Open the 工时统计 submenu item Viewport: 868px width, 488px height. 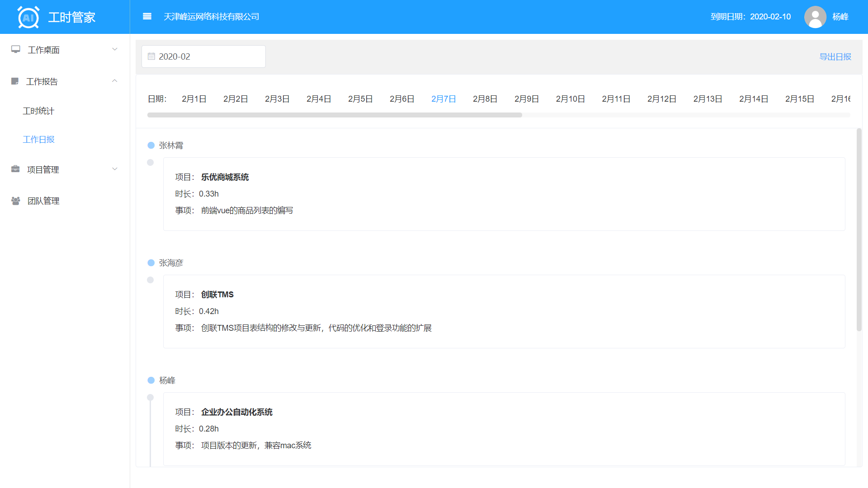38,111
